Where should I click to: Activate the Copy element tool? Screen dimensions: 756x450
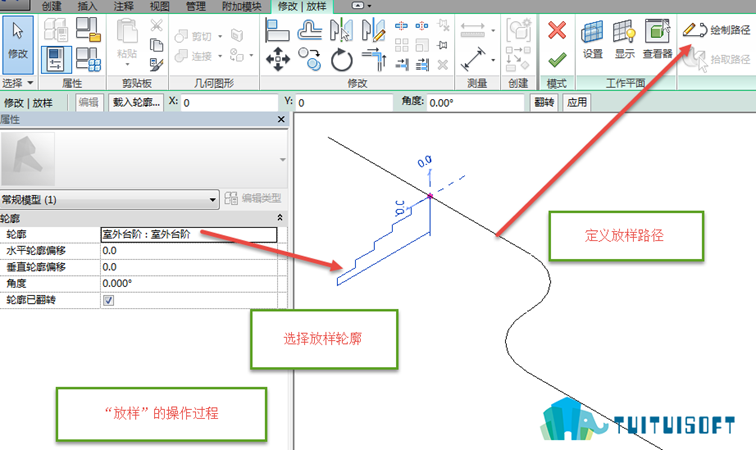pos(310,60)
